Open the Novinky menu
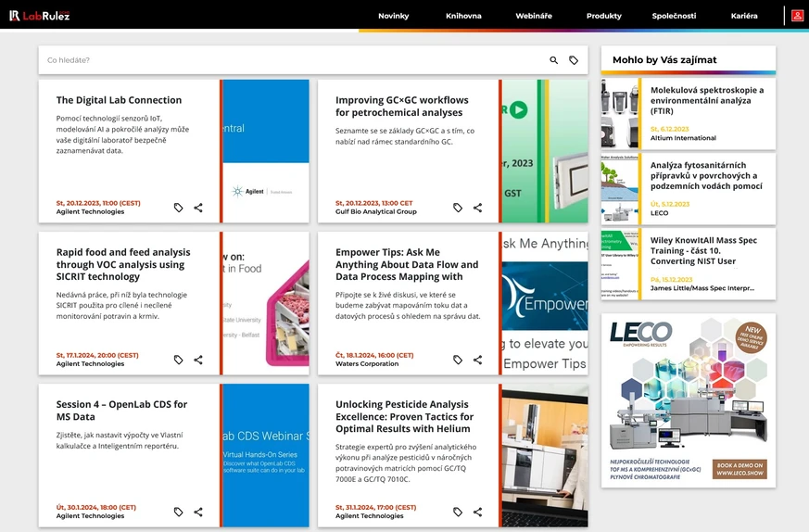This screenshot has width=809, height=532. pos(394,16)
